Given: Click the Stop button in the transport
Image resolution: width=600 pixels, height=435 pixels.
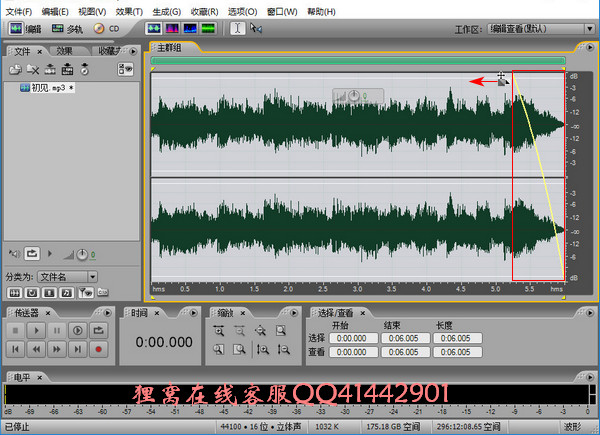Looking at the screenshot, I should pyautogui.click(x=16, y=330).
